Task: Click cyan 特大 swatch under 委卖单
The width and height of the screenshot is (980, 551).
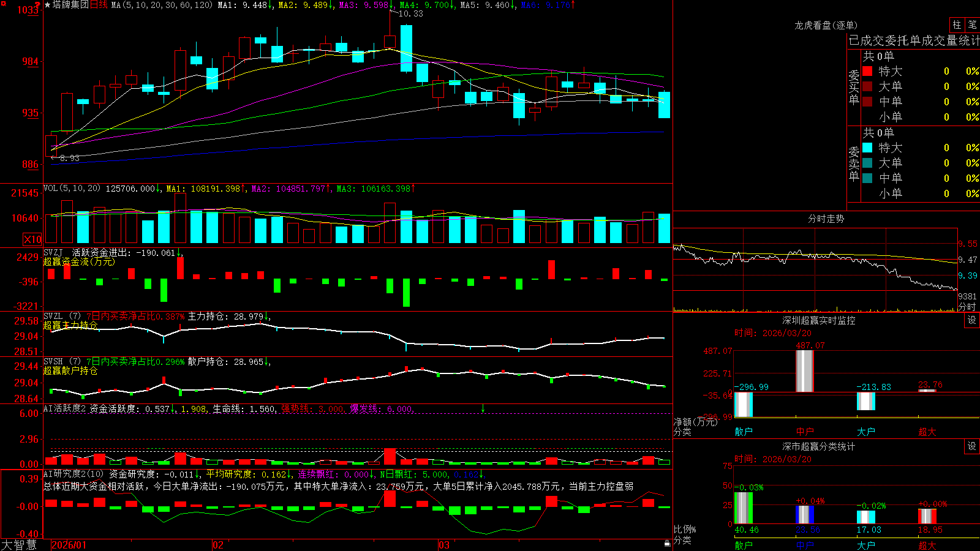Action: click(867, 148)
